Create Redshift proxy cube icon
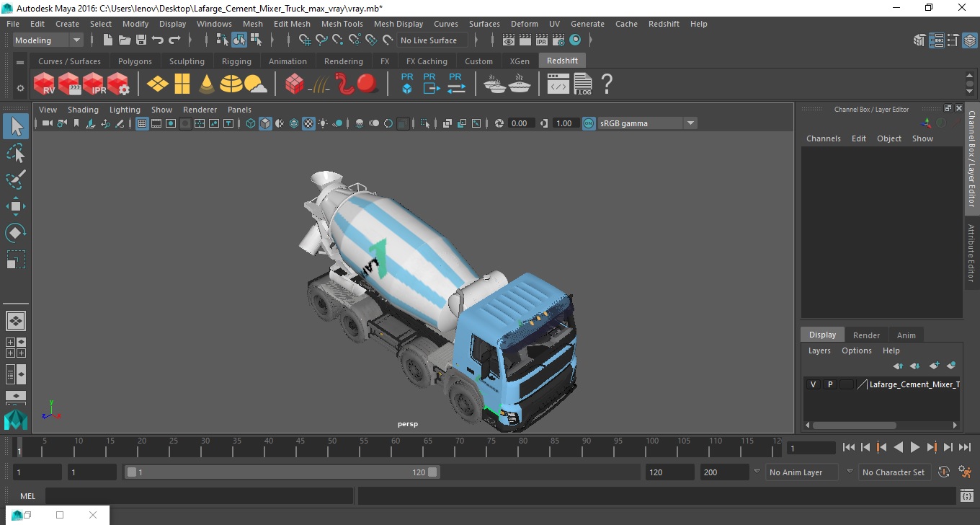The width and height of the screenshot is (980, 525). 407,84
